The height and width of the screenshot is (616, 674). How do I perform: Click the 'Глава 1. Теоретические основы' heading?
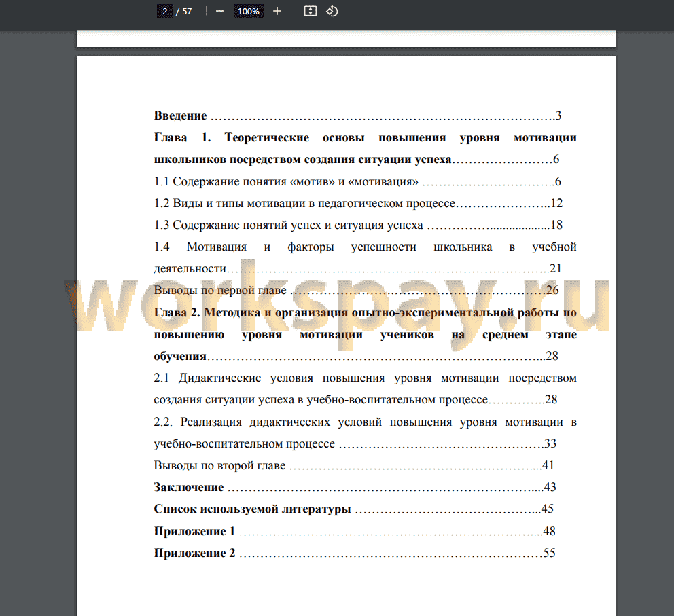coord(366,137)
